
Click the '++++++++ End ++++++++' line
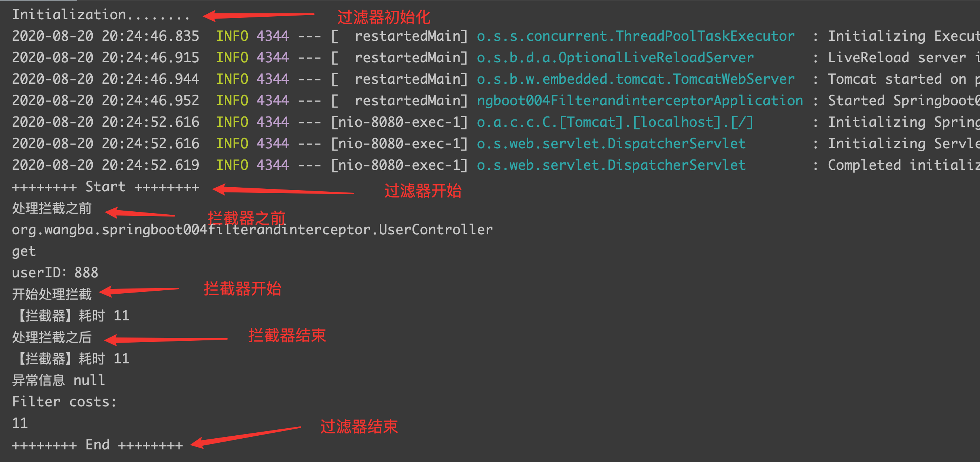pos(98,445)
